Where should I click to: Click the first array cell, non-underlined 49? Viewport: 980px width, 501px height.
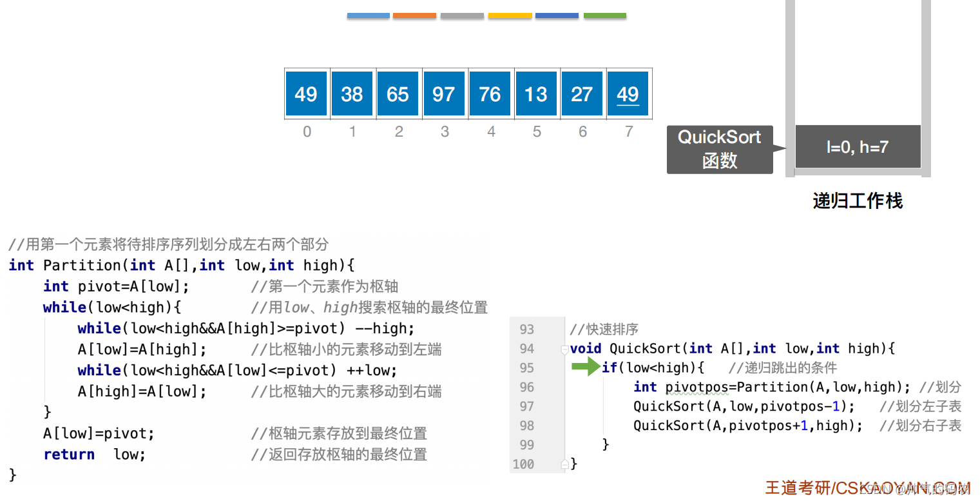point(306,94)
